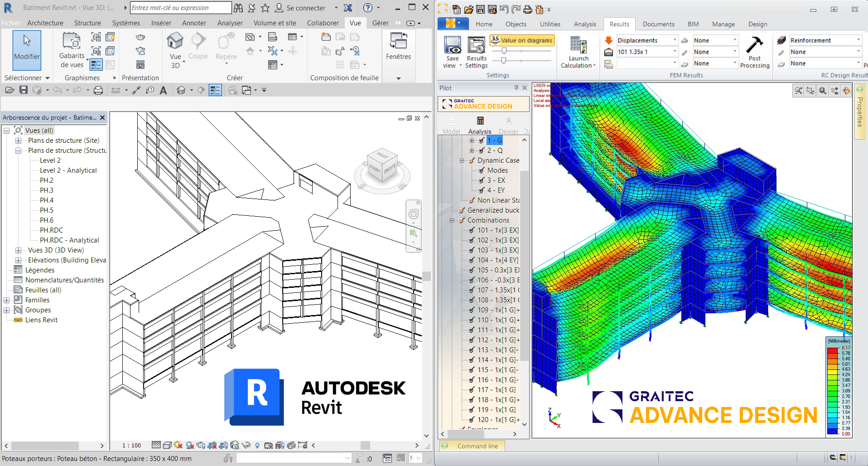Click the Launch Calculation icon
Viewport: 868px width, 466px height.
coord(578,52)
